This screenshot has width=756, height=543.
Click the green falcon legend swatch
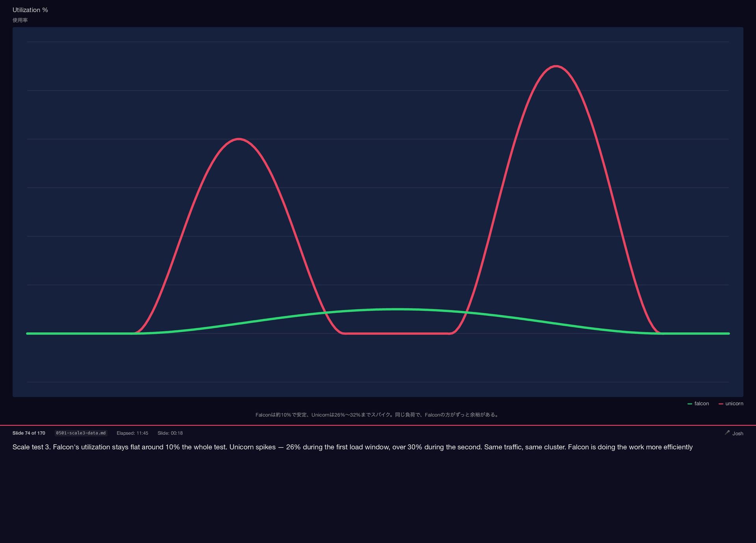[x=689, y=404]
